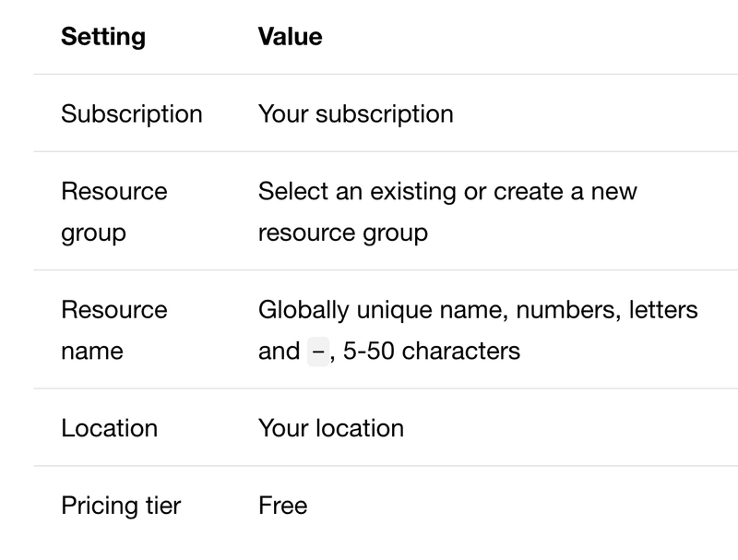Select the Location setting label

coord(109,428)
